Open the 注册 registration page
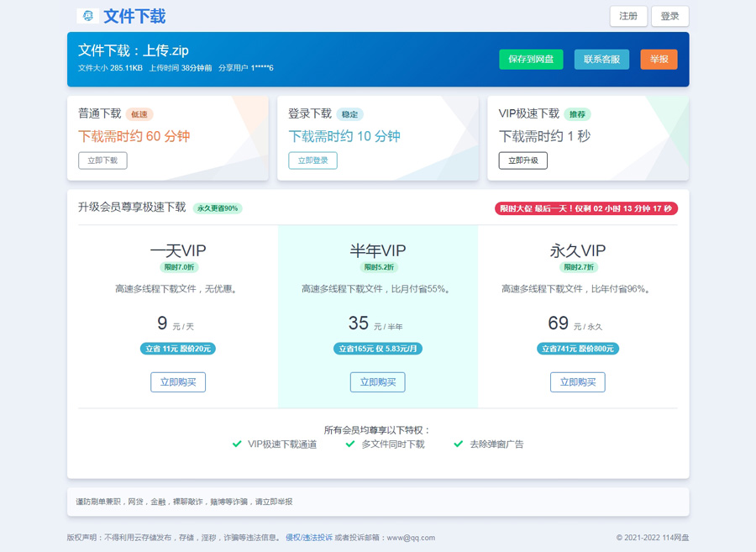This screenshot has height=552, width=756. coord(627,16)
